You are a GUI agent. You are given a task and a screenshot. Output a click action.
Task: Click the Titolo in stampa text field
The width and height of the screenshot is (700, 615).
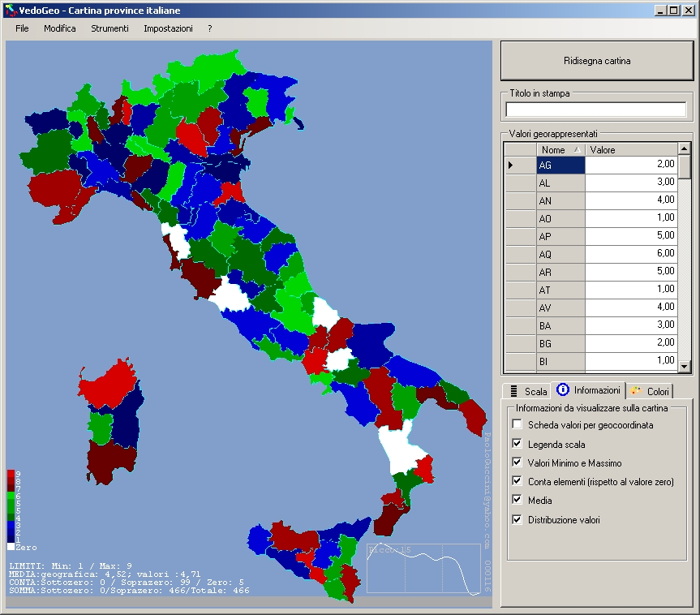pos(596,110)
